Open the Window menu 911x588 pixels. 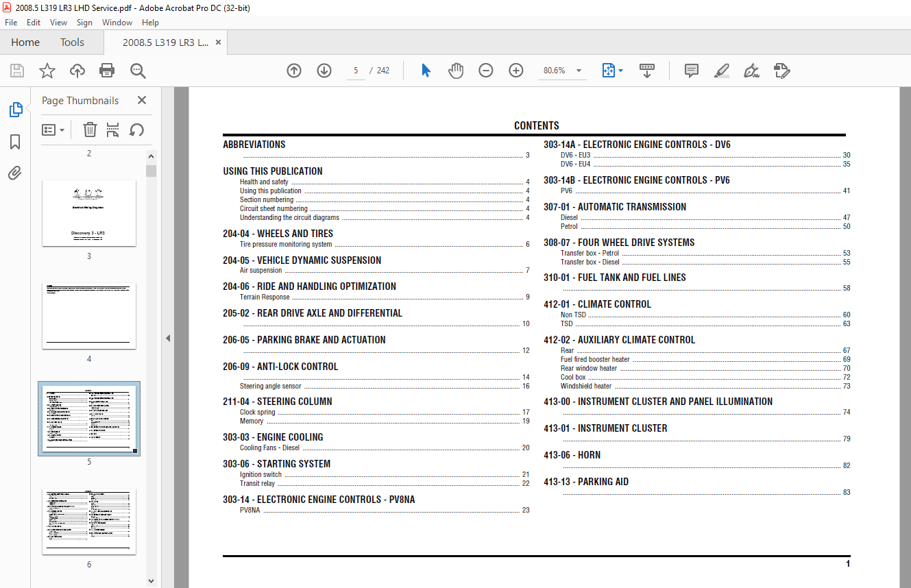117,23
